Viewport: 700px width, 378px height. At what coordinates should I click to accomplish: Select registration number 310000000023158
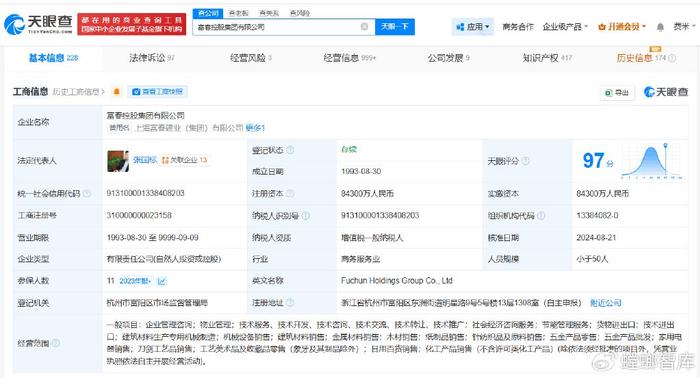click(139, 216)
